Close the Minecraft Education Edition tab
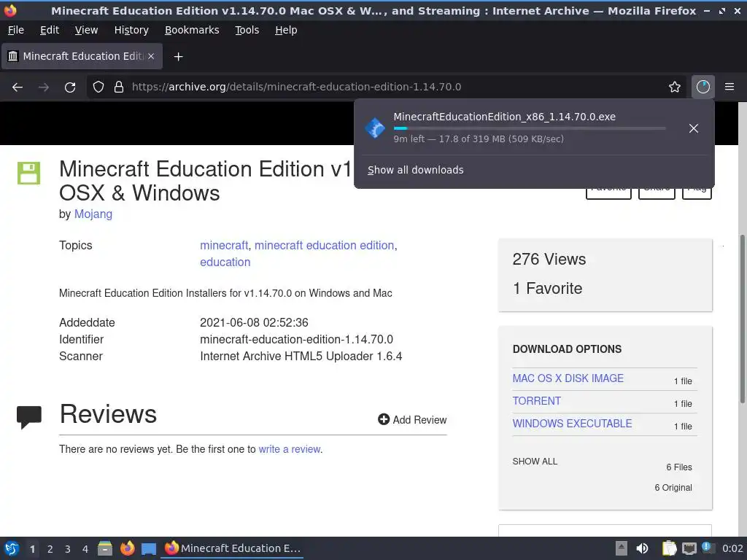 pos(150,56)
